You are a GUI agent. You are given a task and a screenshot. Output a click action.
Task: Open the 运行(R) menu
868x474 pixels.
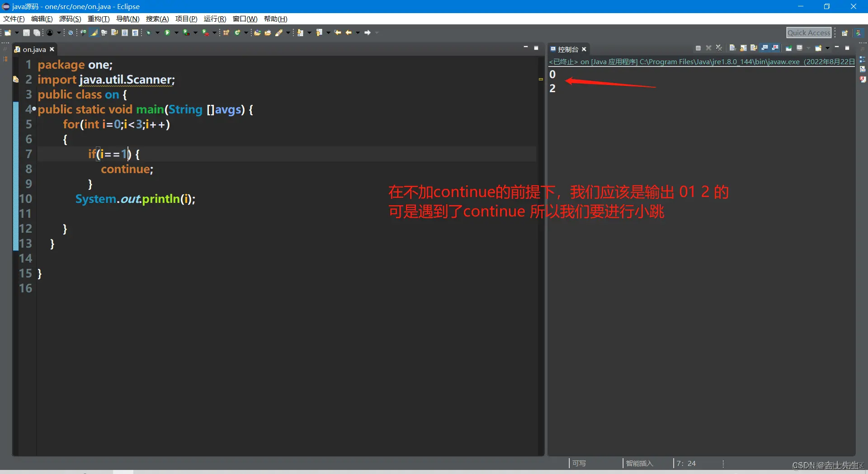coord(215,19)
